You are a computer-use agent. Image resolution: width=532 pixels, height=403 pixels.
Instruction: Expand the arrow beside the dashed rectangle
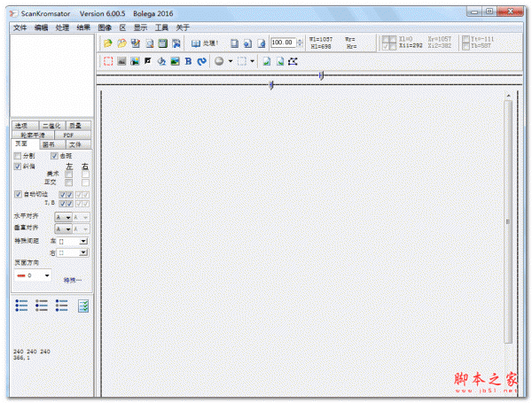point(252,61)
